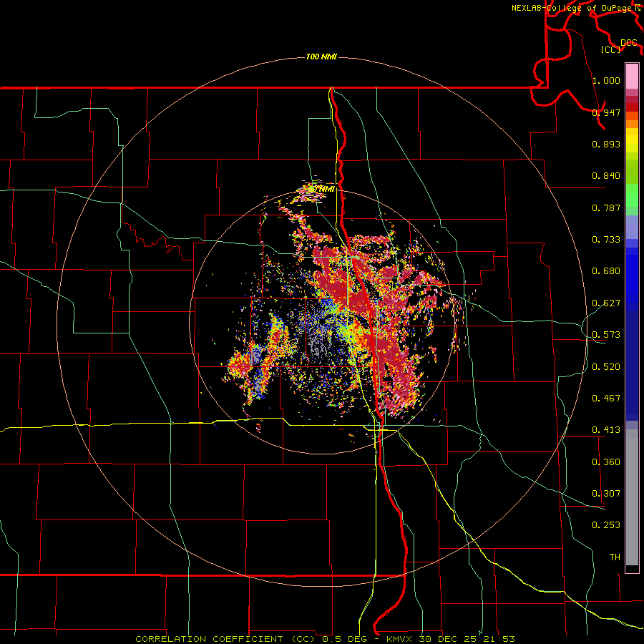This screenshot has width=644, height=644.
Task: Select the 0.840 scale value
Action: [x=606, y=176]
